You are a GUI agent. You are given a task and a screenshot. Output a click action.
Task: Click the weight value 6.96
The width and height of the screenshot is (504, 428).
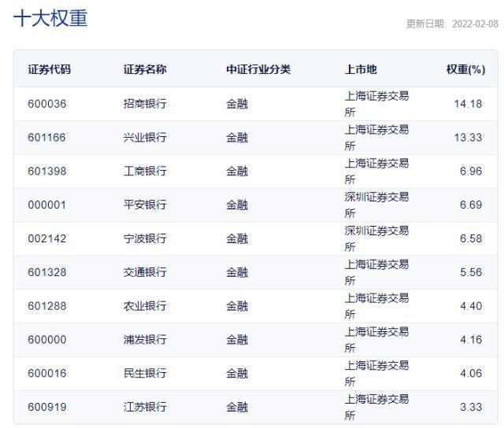coord(471,171)
